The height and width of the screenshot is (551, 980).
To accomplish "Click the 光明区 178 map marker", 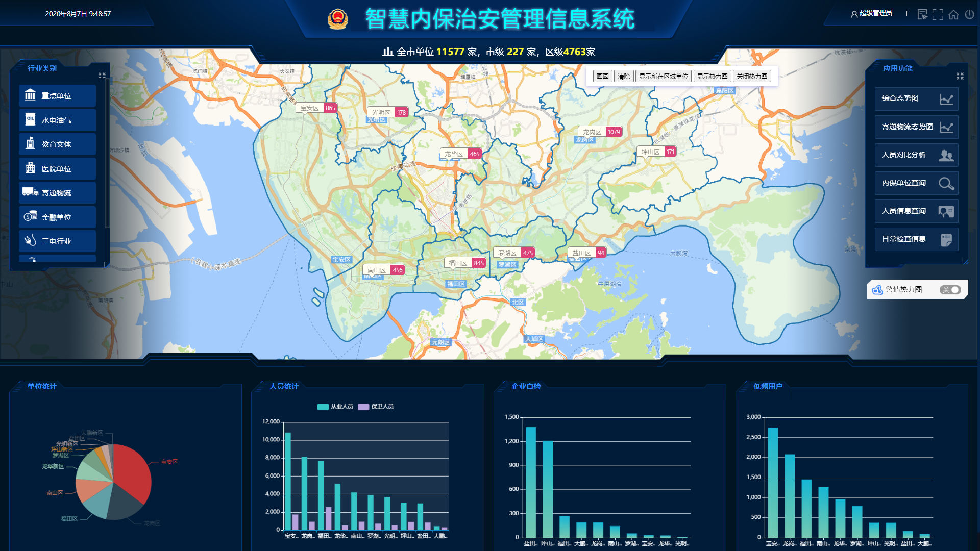I will coord(387,112).
